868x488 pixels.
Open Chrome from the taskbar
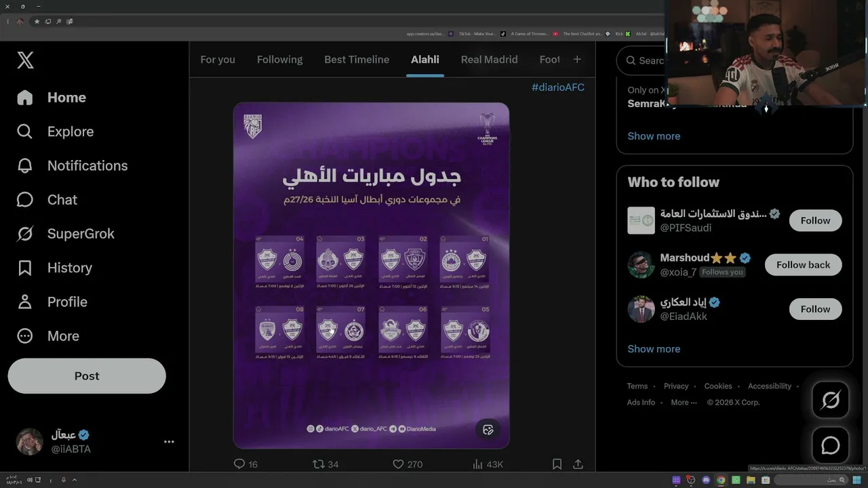coord(721,481)
